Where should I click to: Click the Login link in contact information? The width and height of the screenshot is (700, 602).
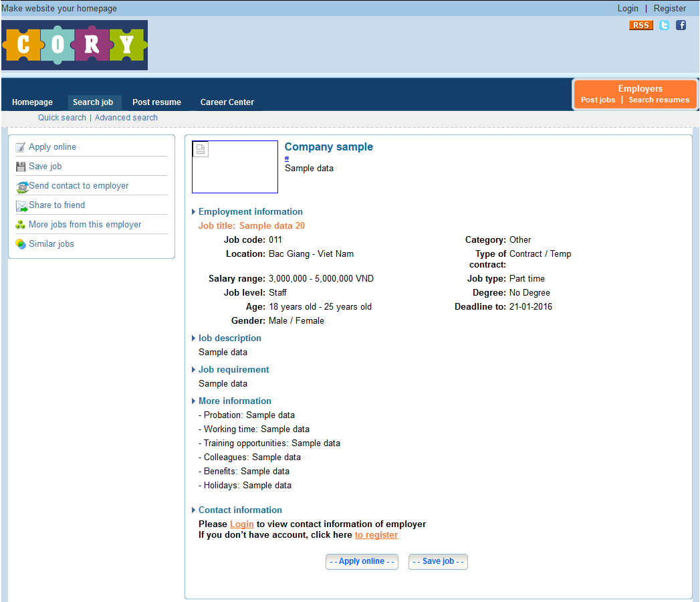[x=242, y=524]
